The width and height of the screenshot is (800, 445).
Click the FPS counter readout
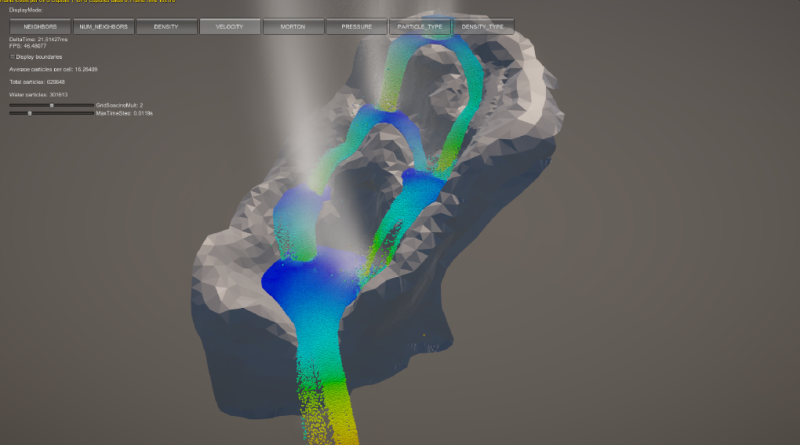coord(30,46)
